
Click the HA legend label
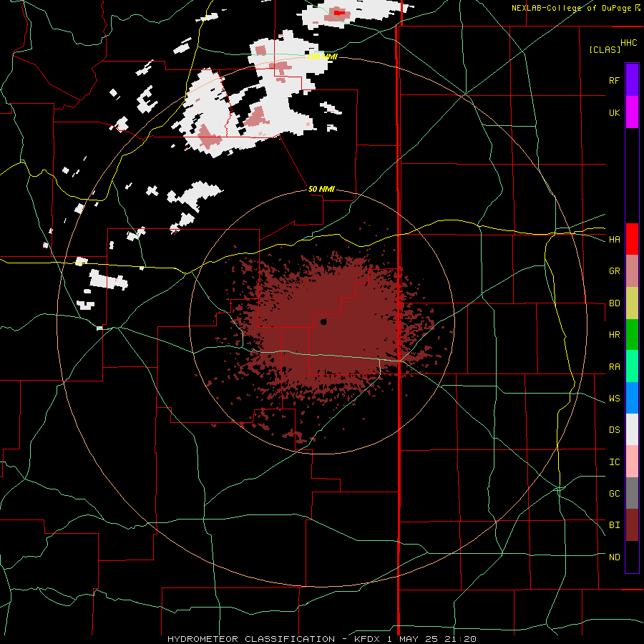pyautogui.click(x=614, y=240)
